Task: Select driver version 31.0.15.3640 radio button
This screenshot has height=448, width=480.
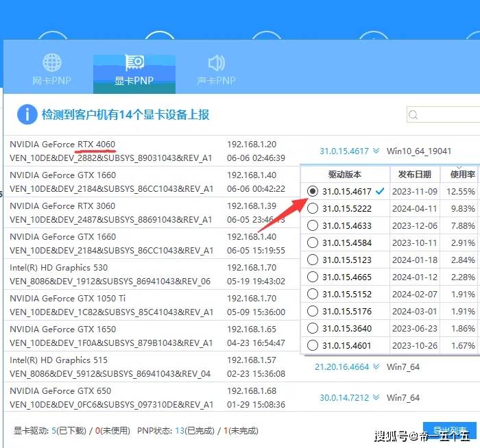Action: pos(313,328)
